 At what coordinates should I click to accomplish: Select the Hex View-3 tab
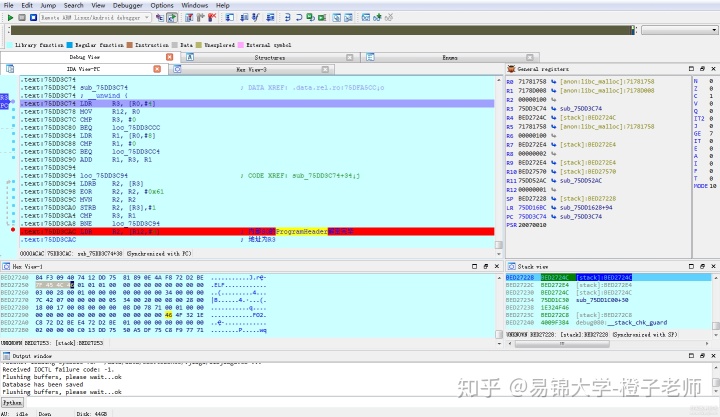251,69
